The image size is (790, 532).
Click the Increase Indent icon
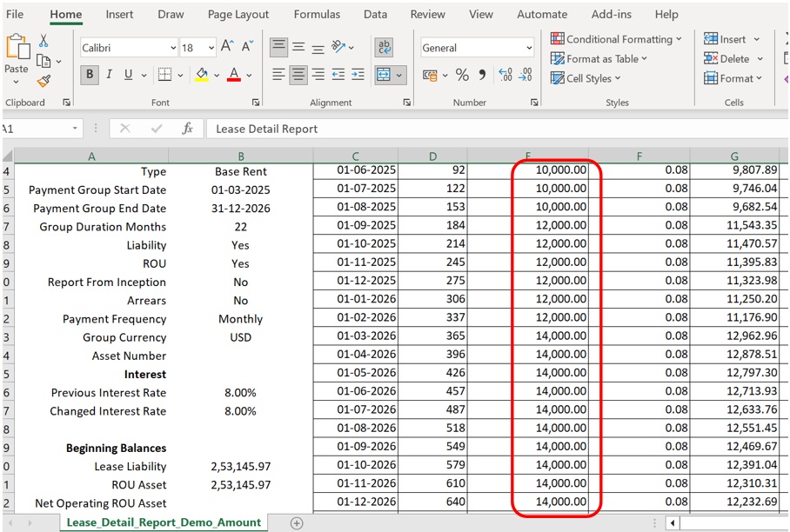click(x=358, y=76)
